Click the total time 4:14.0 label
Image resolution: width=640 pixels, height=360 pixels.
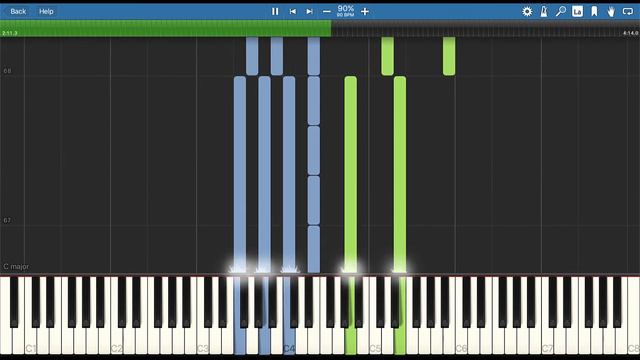pyautogui.click(x=631, y=33)
